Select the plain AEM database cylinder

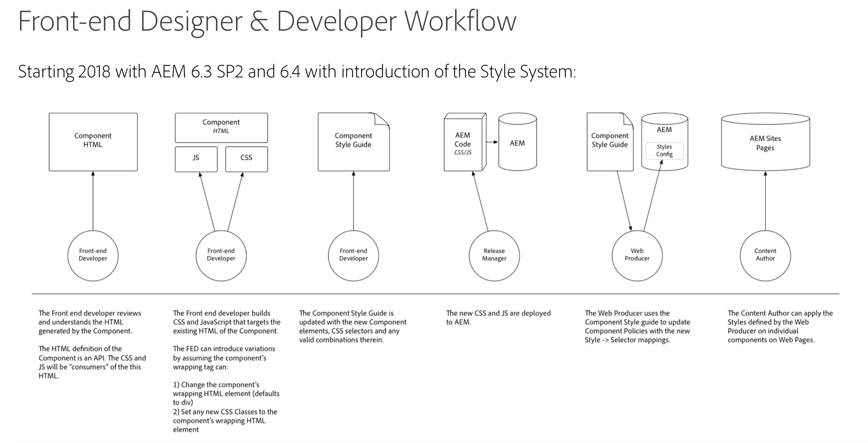(x=517, y=143)
